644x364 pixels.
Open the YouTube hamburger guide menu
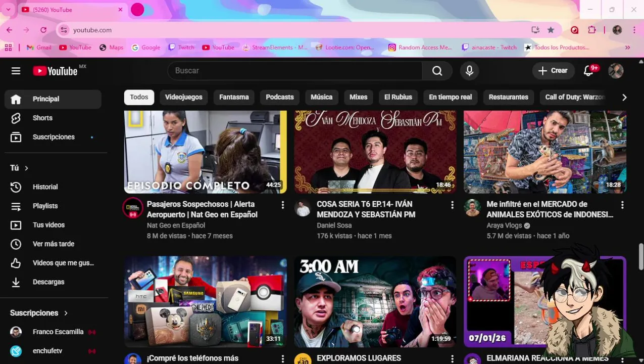point(16,71)
